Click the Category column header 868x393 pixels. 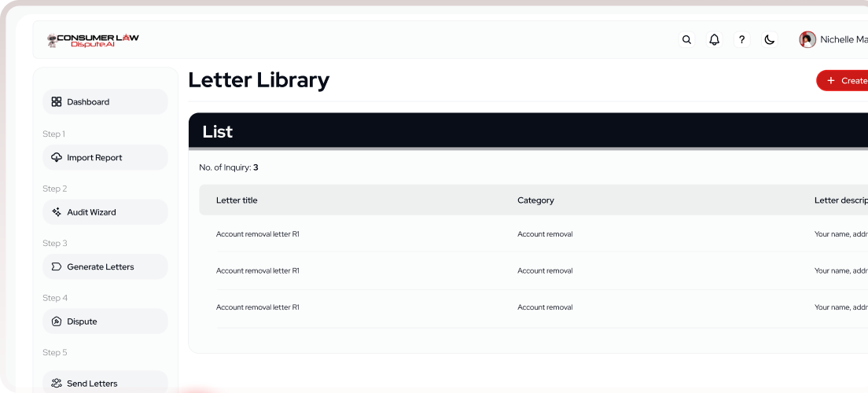[535, 200]
